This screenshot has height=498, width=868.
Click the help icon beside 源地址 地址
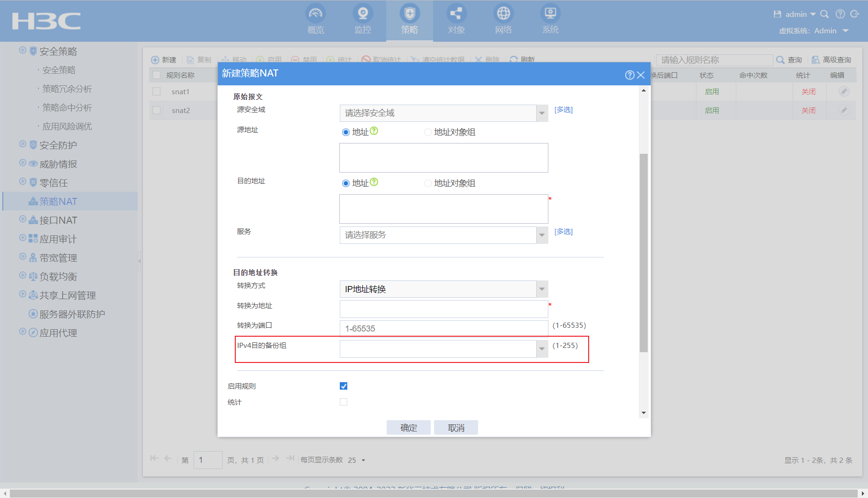pos(374,131)
